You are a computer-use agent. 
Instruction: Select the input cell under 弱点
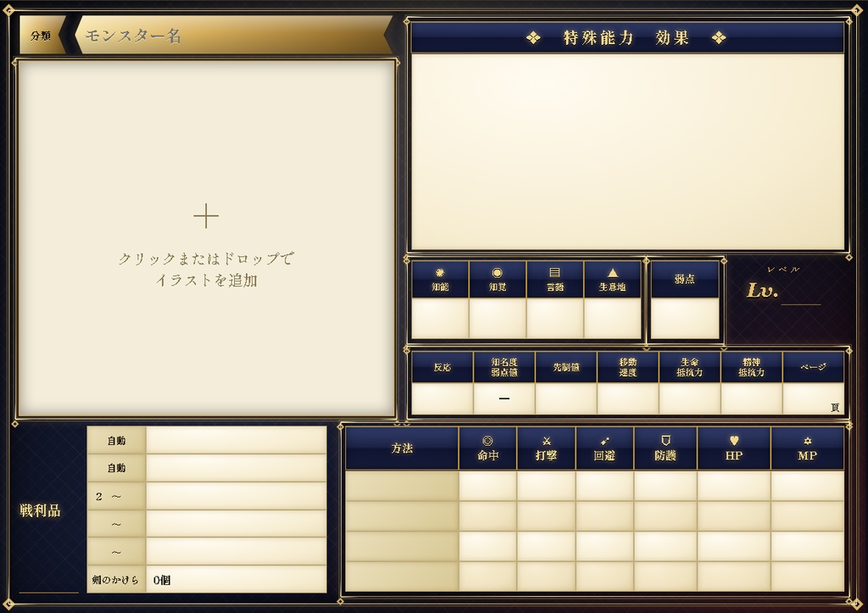[685, 318]
